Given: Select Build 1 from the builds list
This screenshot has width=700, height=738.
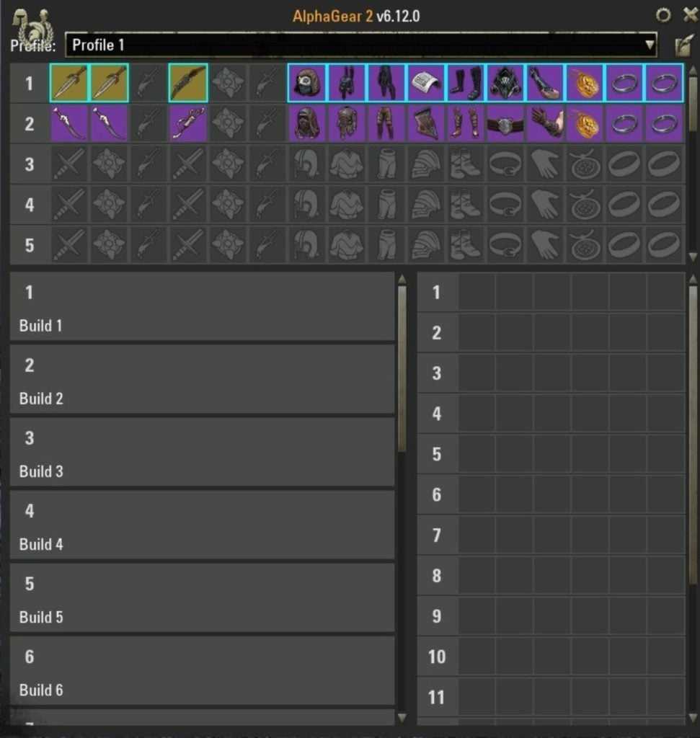Looking at the screenshot, I should (x=202, y=307).
